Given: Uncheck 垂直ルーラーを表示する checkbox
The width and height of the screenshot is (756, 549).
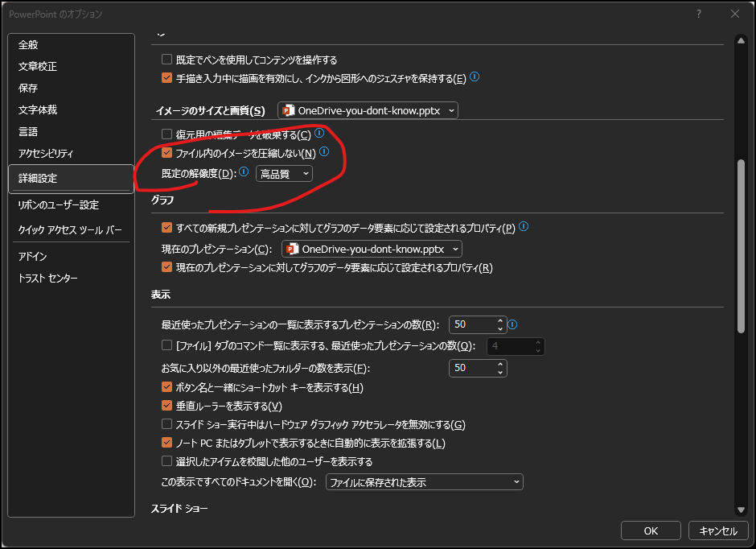Looking at the screenshot, I should click(x=166, y=405).
